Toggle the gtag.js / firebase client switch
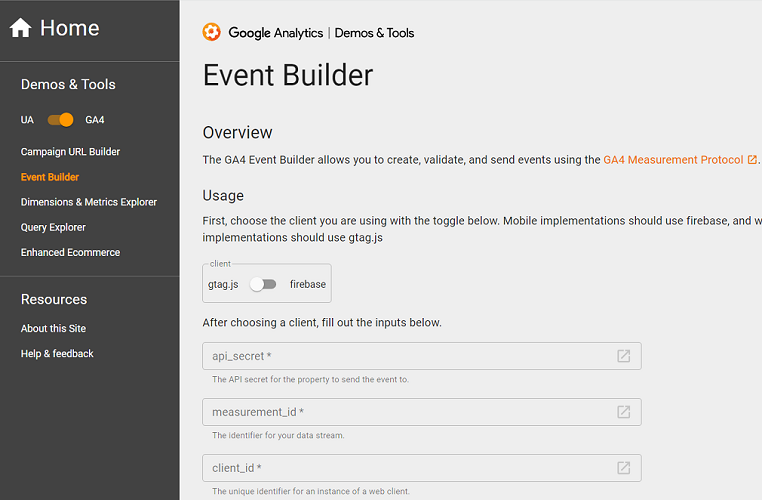The width and height of the screenshot is (762, 500). tap(263, 284)
